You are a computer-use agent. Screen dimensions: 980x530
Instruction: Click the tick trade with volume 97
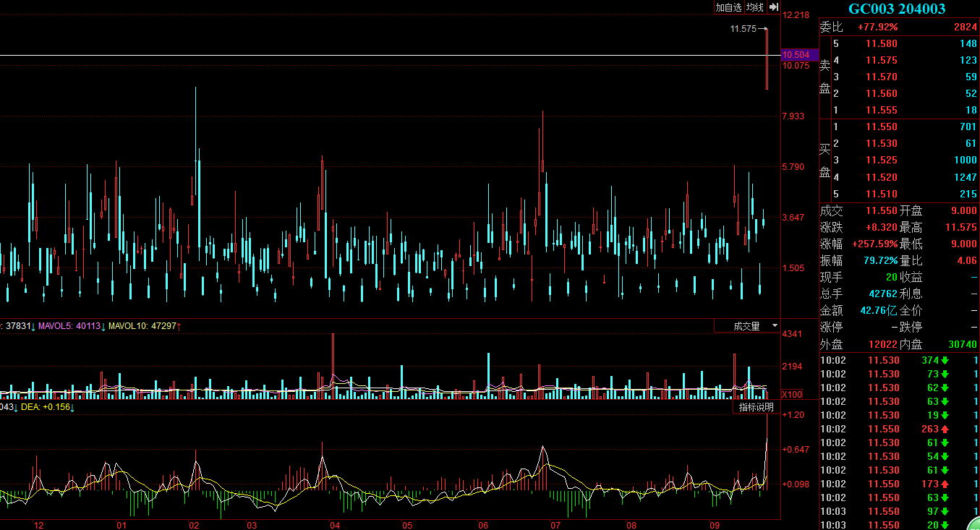point(933,511)
